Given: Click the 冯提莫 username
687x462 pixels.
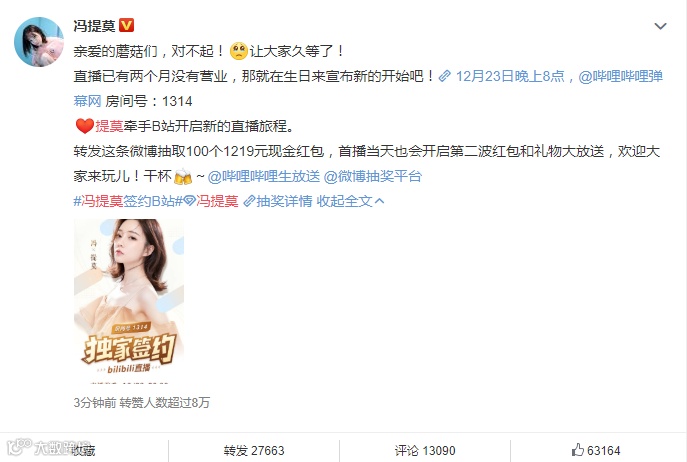Looking at the screenshot, I should (x=94, y=26).
